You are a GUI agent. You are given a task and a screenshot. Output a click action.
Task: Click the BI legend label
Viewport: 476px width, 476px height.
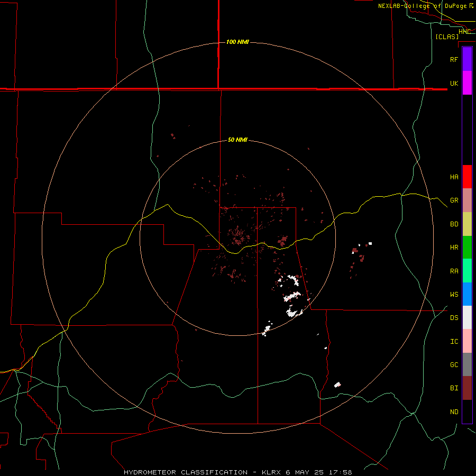pyautogui.click(x=454, y=388)
